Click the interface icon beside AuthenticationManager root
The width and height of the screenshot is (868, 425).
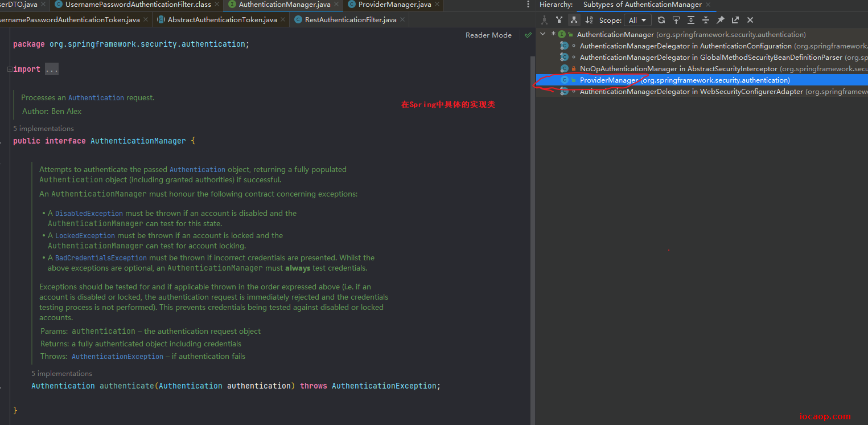[562, 34]
